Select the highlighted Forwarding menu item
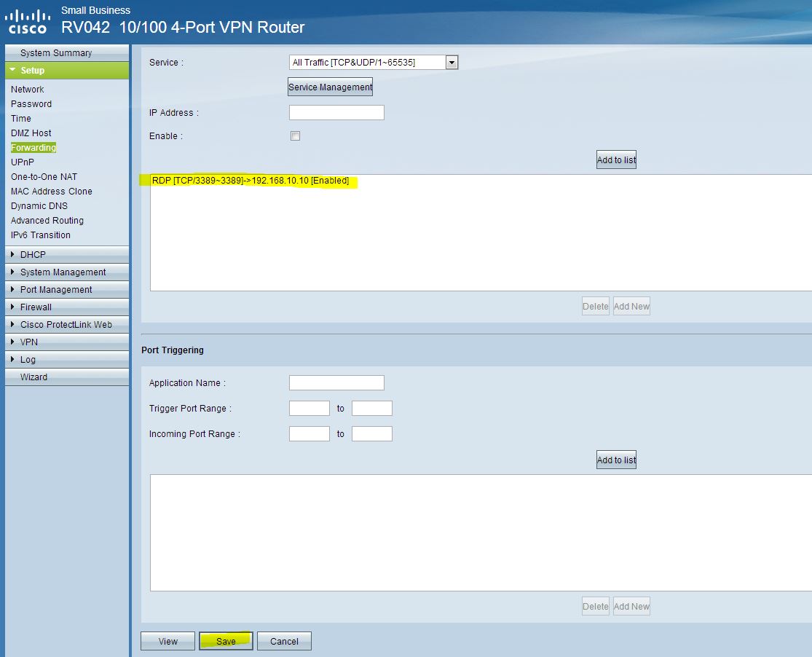Screen dimensions: 812x657 pos(33,148)
